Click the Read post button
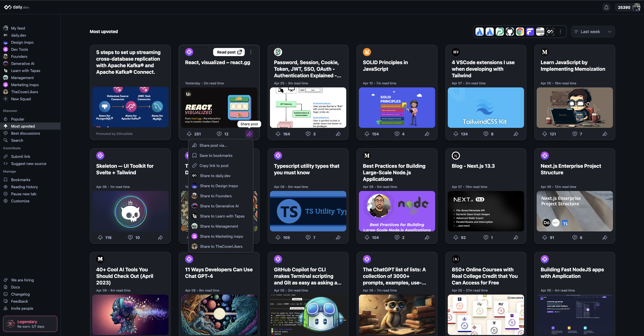The width and height of the screenshot is (644, 336). click(229, 52)
